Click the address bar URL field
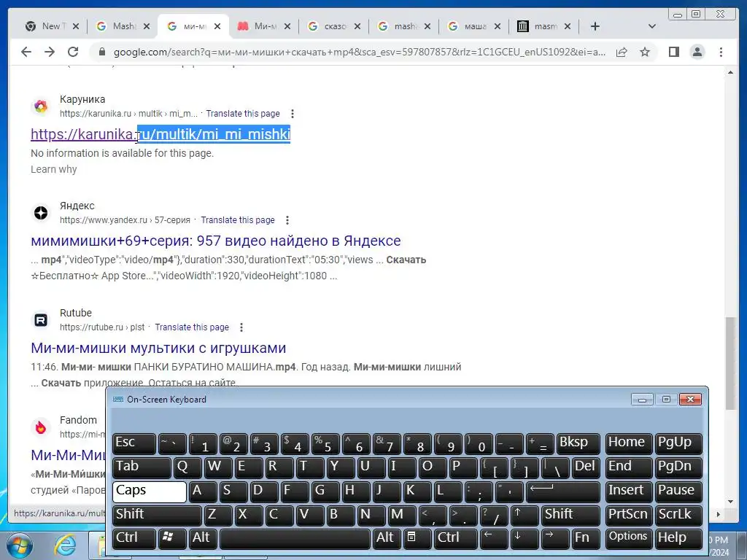Viewport: 747px width, 560px height. (x=359, y=52)
